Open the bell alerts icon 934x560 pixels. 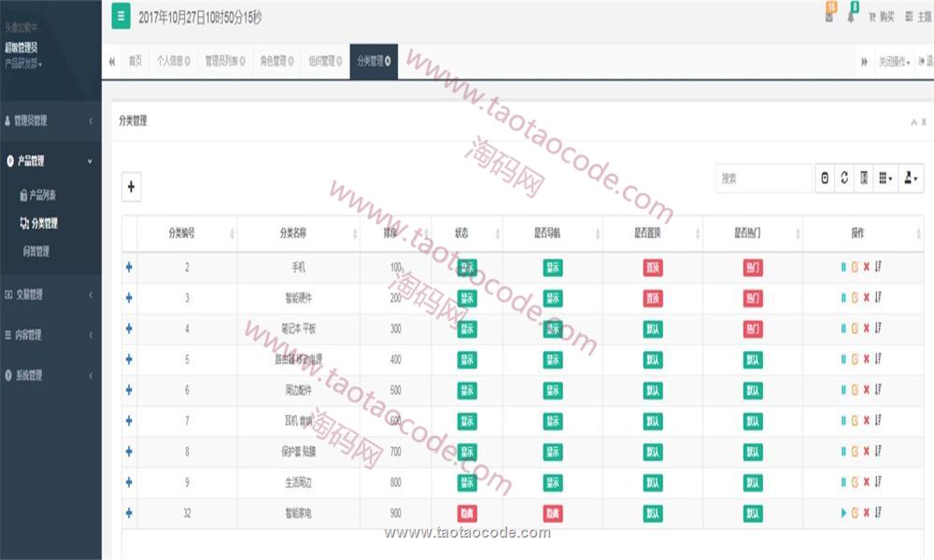(x=852, y=16)
